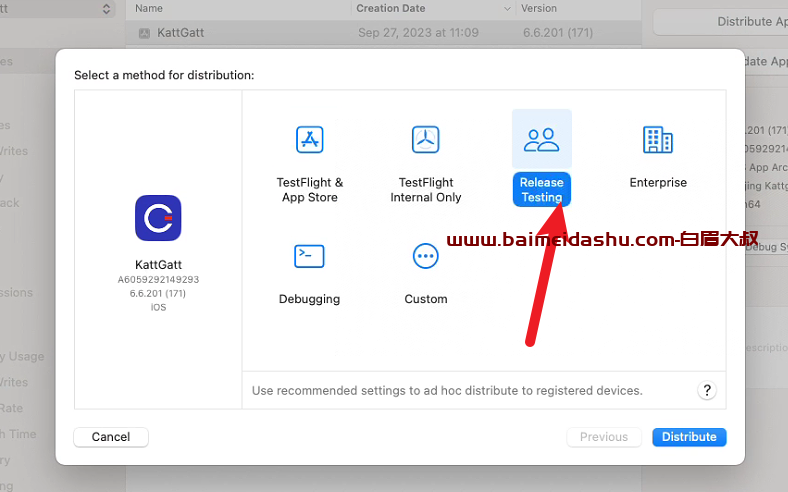Choose the Custom ellipsis icon
788x492 pixels.
click(x=426, y=256)
